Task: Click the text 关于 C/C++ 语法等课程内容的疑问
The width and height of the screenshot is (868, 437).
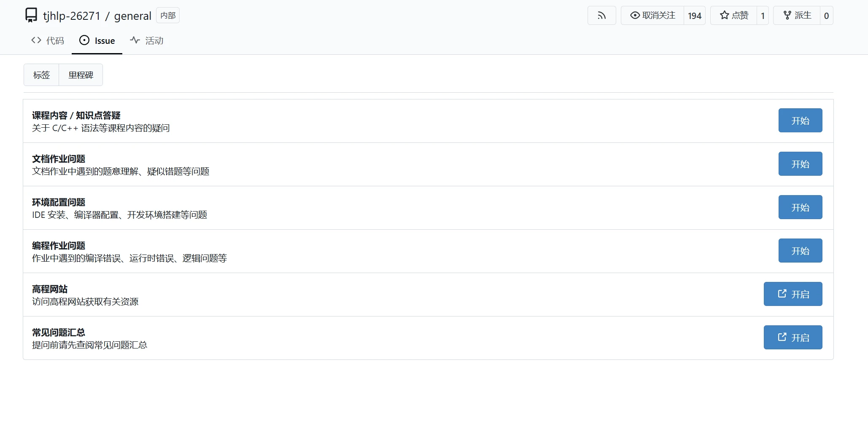Action: [101, 128]
